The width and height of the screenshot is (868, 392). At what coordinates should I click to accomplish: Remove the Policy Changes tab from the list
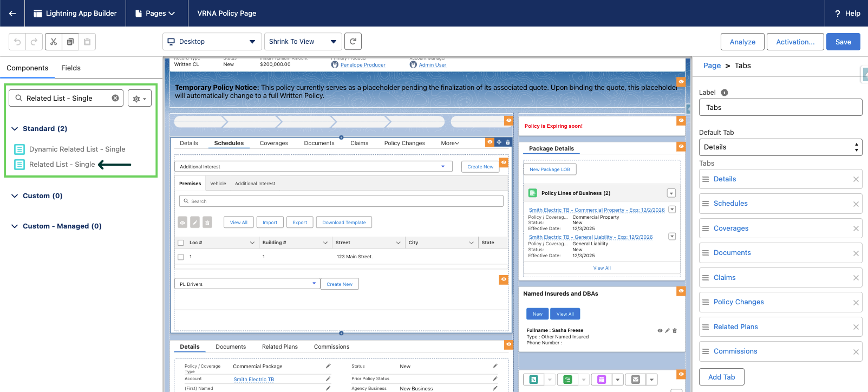(856, 303)
